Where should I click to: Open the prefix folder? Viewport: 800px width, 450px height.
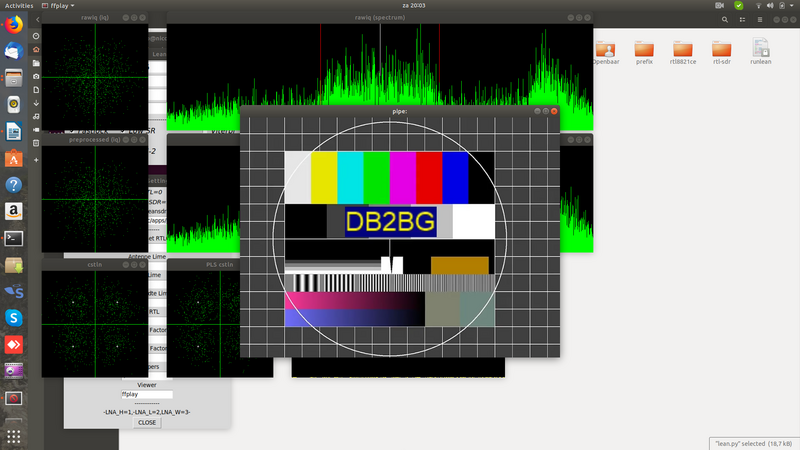646,51
